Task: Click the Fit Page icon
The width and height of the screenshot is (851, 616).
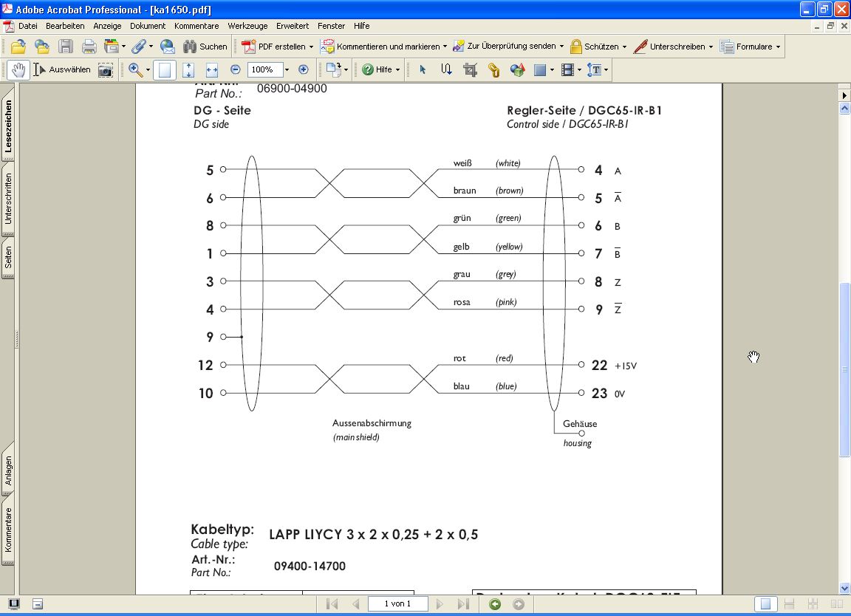Action: click(188, 70)
